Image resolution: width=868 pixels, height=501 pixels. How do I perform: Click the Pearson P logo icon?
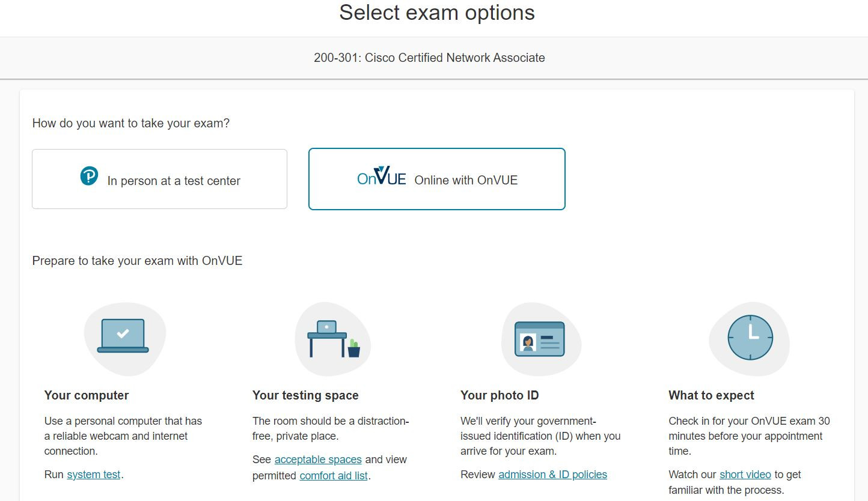point(89,177)
